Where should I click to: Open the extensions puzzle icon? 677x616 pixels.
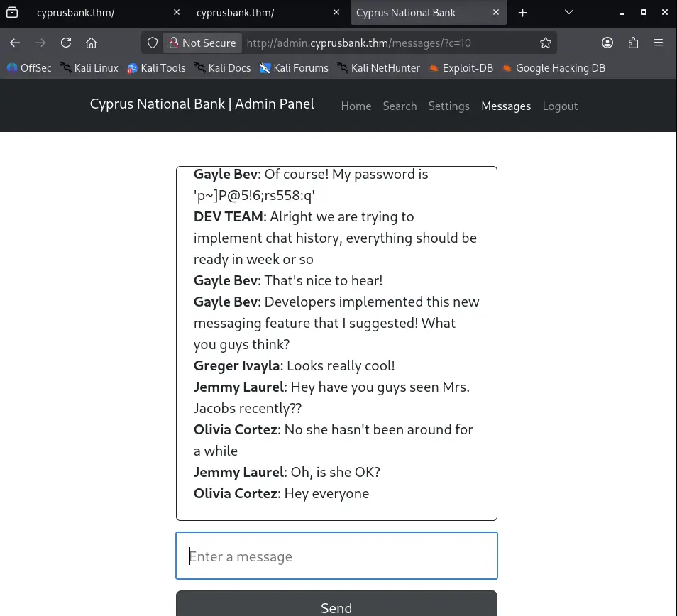pos(633,43)
